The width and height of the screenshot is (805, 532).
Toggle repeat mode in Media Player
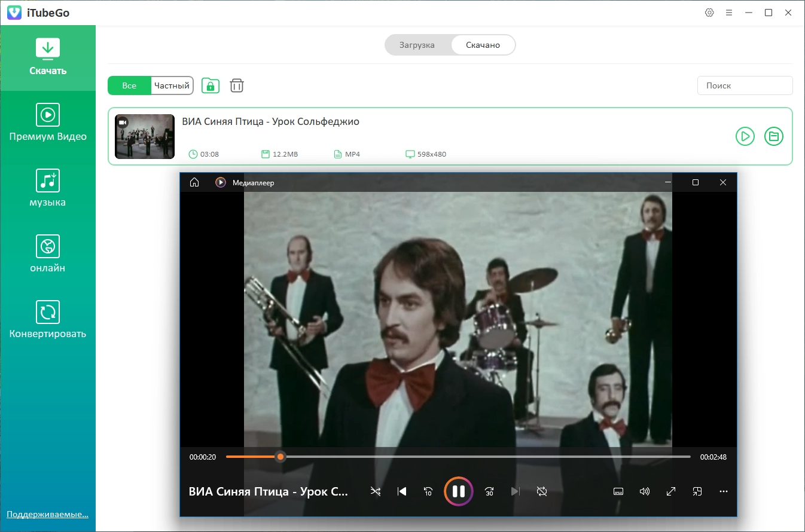tap(542, 491)
